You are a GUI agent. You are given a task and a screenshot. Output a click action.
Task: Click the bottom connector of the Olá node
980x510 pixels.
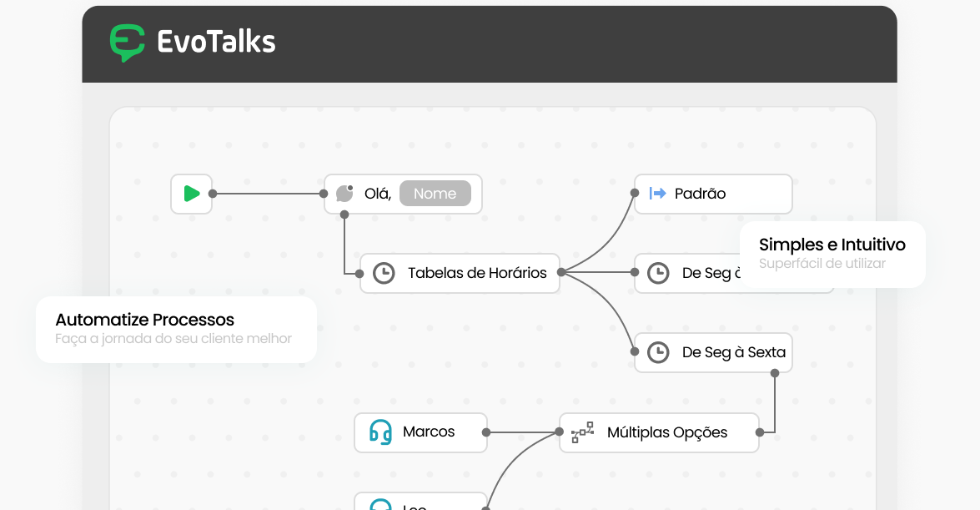click(x=344, y=215)
